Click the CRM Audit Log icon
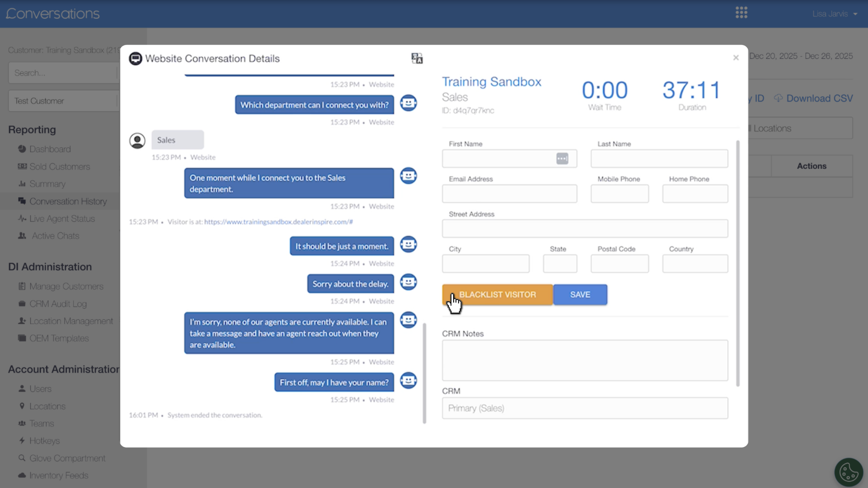 pos(22,304)
